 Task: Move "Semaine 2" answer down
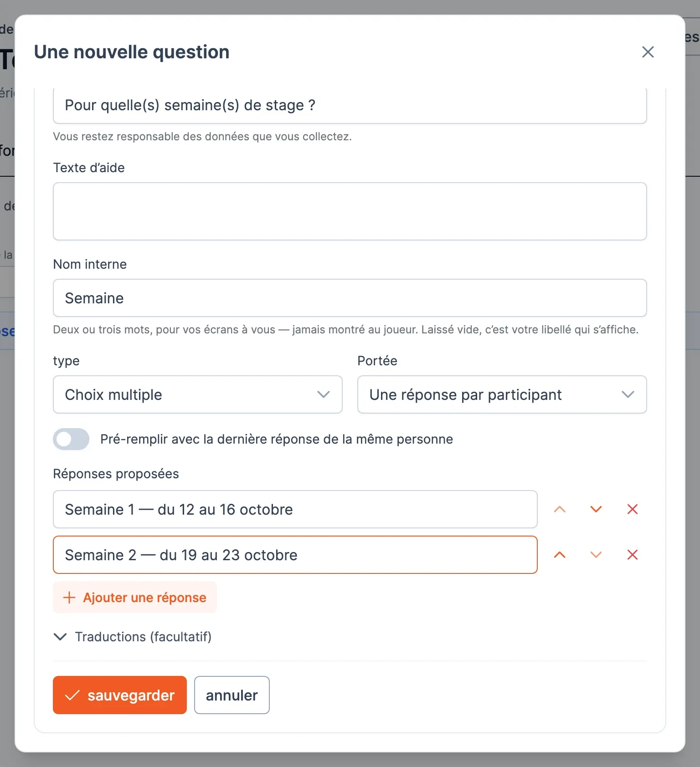pyautogui.click(x=596, y=555)
